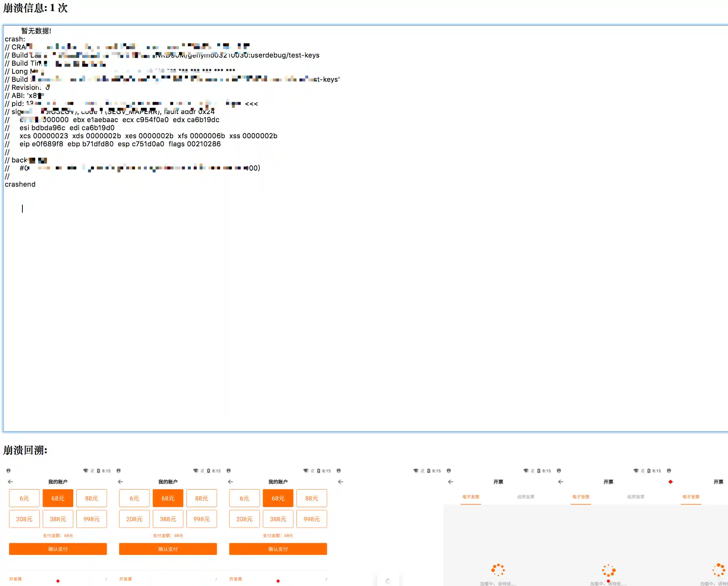Click Wi-Fi signal icon in first screenshot's status bar

point(85,471)
